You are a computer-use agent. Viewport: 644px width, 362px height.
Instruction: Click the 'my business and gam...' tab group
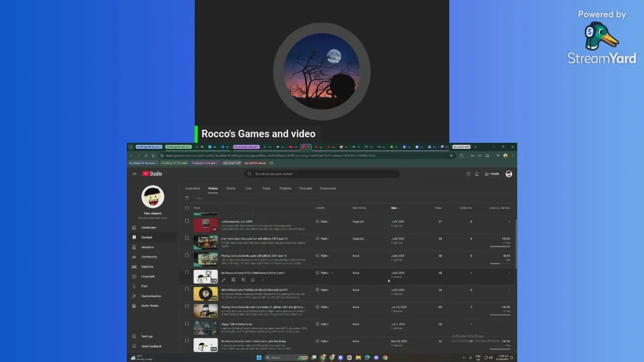pyautogui.click(x=246, y=147)
